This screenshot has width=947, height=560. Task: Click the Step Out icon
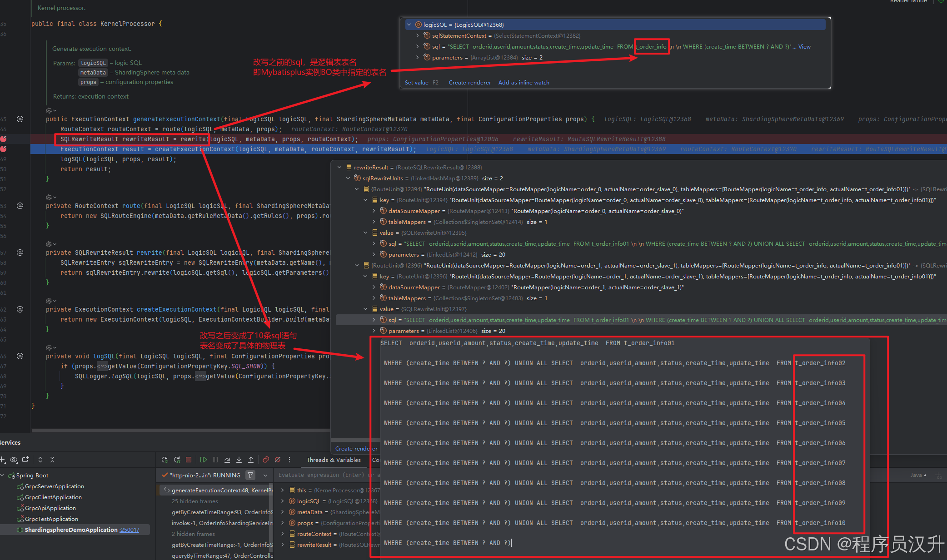tap(251, 460)
